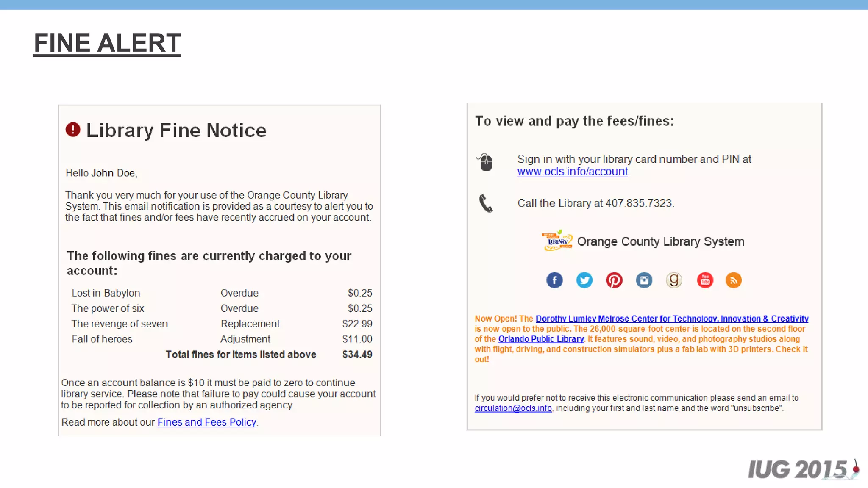Click the Facebook social icon
868x488 pixels.
click(x=554, y=280)
